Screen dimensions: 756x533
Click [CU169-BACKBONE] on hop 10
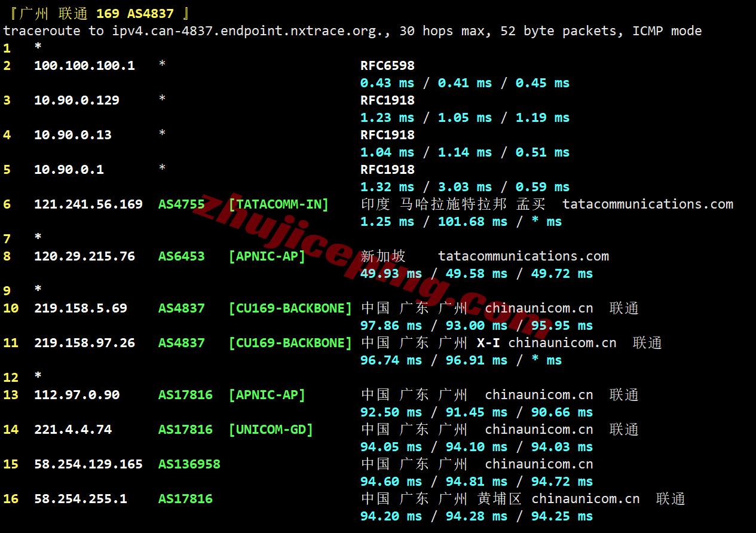point(290,308)
